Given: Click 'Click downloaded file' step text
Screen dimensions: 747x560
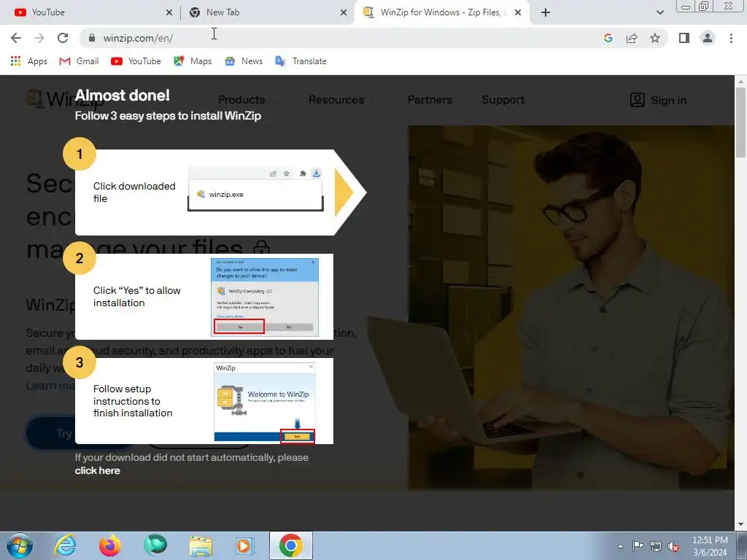Looking at the screenshot, I should (x=134, y=192).
